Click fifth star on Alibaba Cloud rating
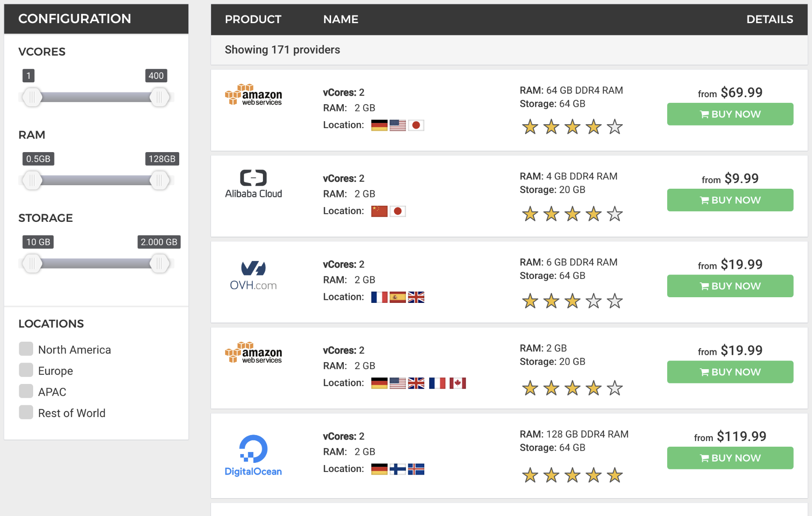The width and height of the screenshot is (812, 516). 614,214
